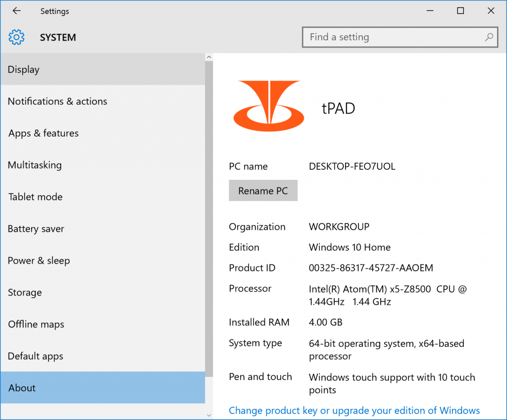Screen dimensions: 507x420
Task: Click the Intel(R) Atom processor text
Action: pyautogui.click(x=388, y=295)
